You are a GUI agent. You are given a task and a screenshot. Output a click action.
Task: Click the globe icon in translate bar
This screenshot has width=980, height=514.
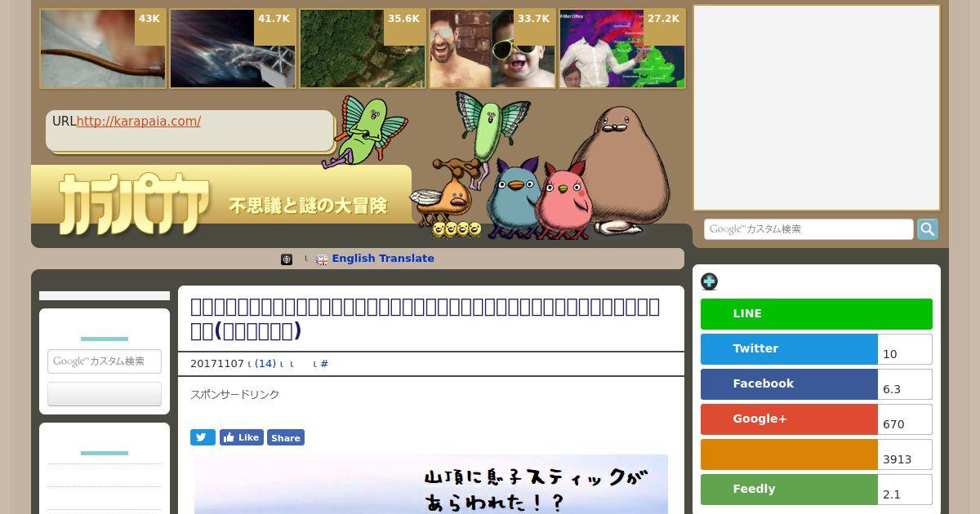coord(287,259)
